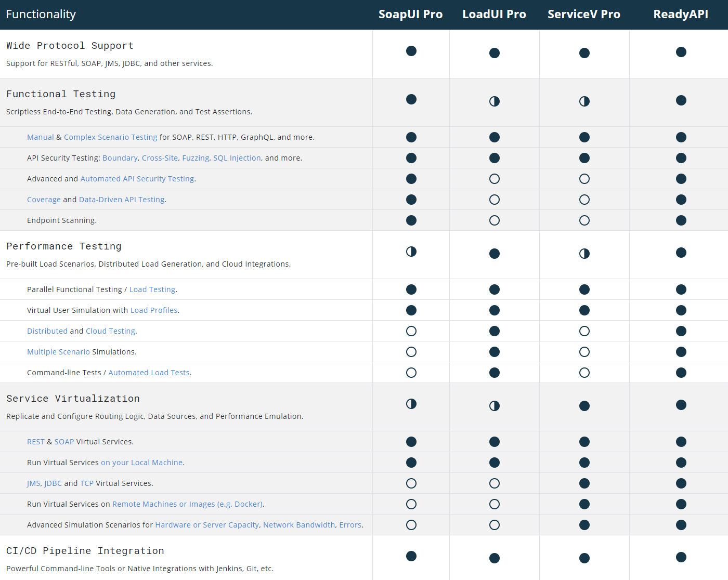Click half-filled circle for SoapUI Pro Performance Testing

pyautogui.click(x=411, y=252)
